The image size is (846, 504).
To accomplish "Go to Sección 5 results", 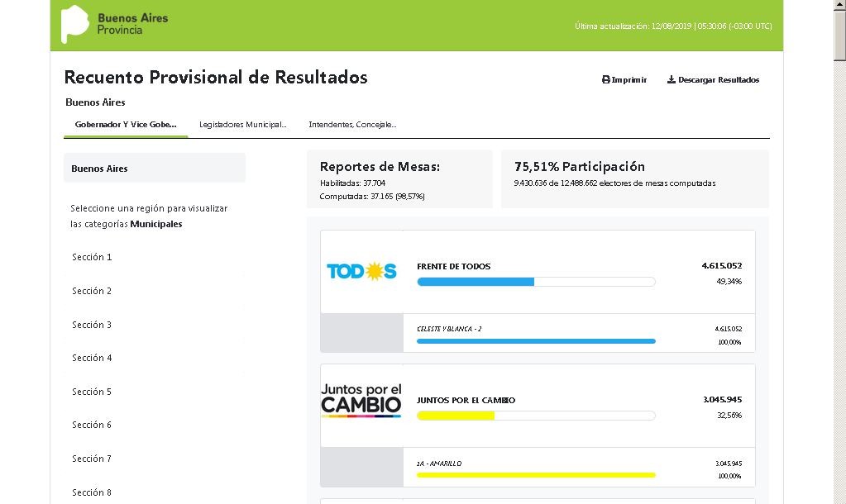I will tap(92, 392).
